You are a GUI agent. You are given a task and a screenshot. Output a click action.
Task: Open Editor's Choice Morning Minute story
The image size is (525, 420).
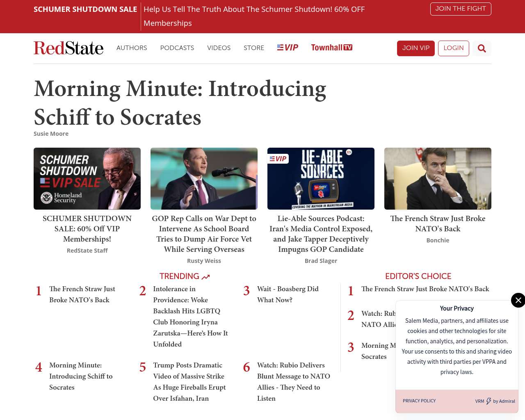pos(378,351)
